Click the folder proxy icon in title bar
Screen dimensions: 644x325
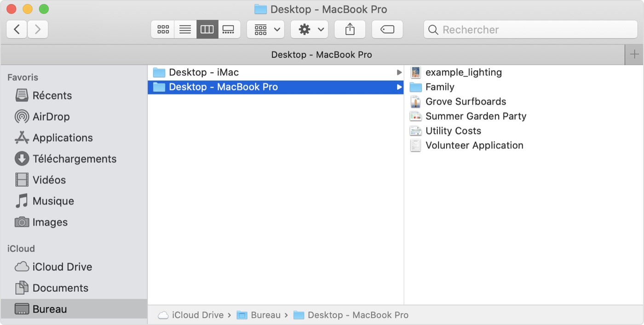pos(261,9)
